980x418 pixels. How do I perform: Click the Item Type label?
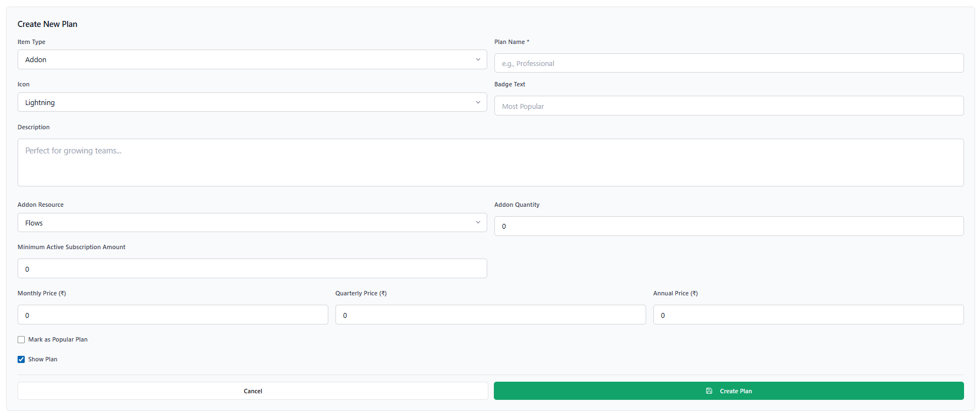point(31,42)
